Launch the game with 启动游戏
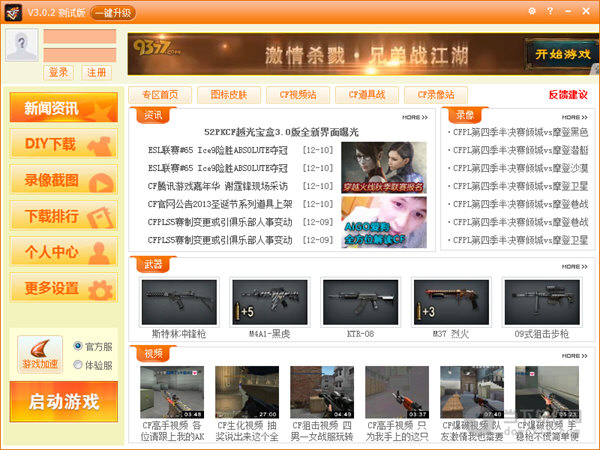Image resolution: width=600 pixels, height=450 pixels. pyautogui.click(x=64, y=402)
